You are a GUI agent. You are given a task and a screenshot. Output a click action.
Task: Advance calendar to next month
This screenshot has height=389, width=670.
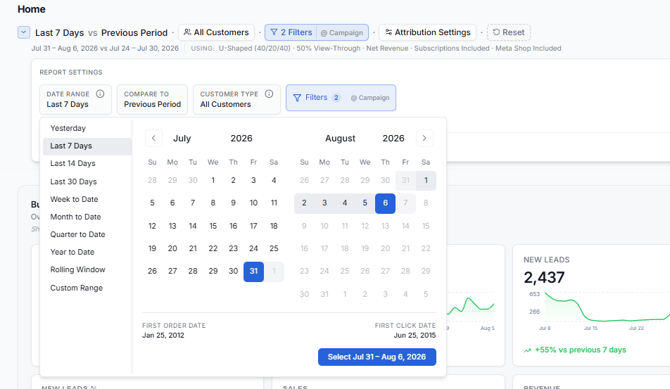424,138
